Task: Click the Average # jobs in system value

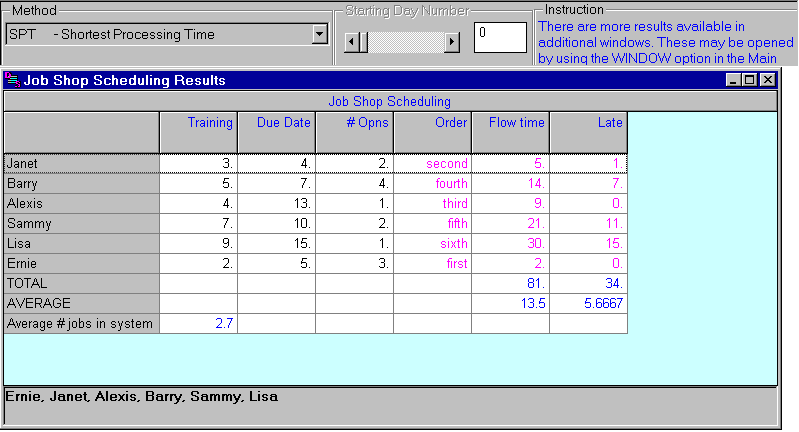Action: 199,323
